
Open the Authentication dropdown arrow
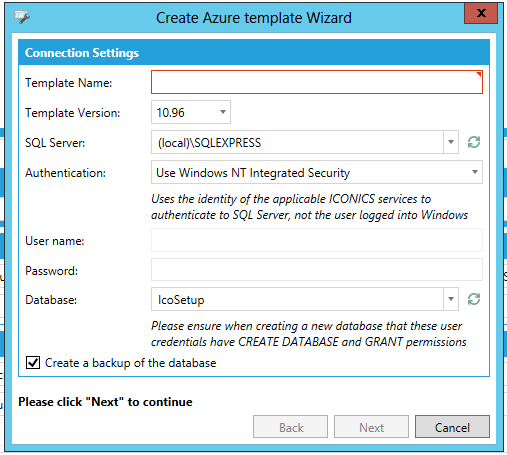(x=475, y=172)
